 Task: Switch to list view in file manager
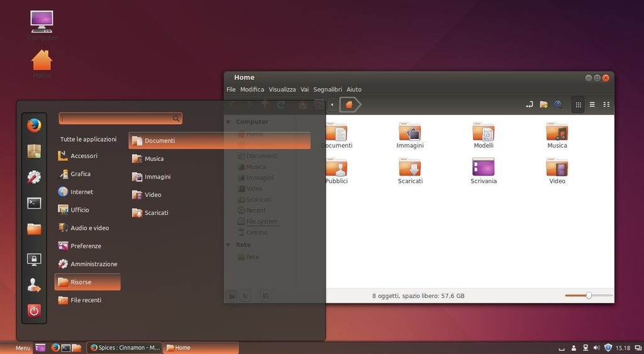point(592,104)
